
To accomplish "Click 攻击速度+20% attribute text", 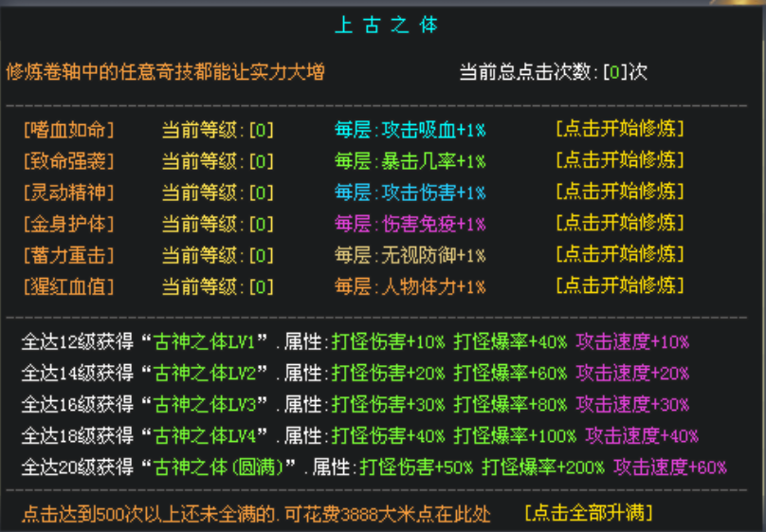I will point(632,374).
